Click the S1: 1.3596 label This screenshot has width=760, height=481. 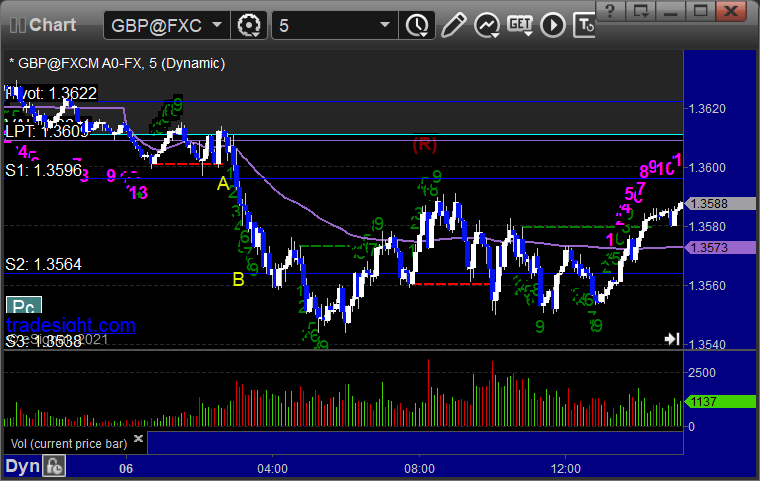[44, 170]
